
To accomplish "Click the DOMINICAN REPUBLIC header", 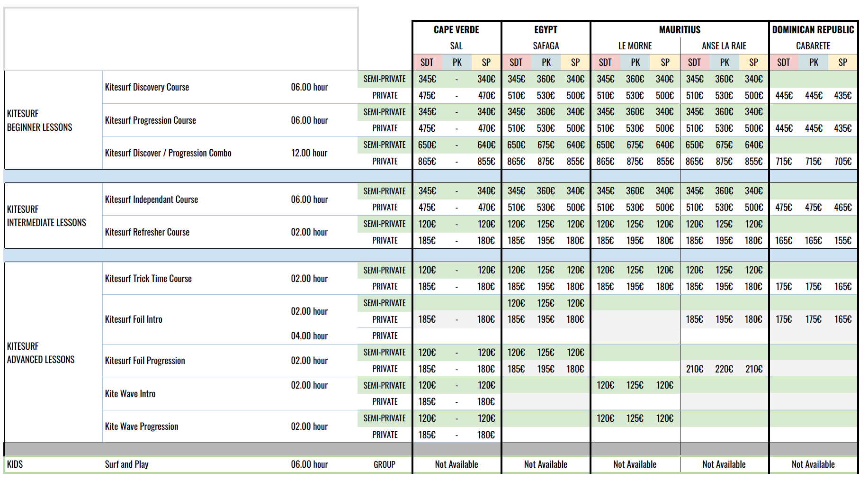I will click(x=813, y=30).
